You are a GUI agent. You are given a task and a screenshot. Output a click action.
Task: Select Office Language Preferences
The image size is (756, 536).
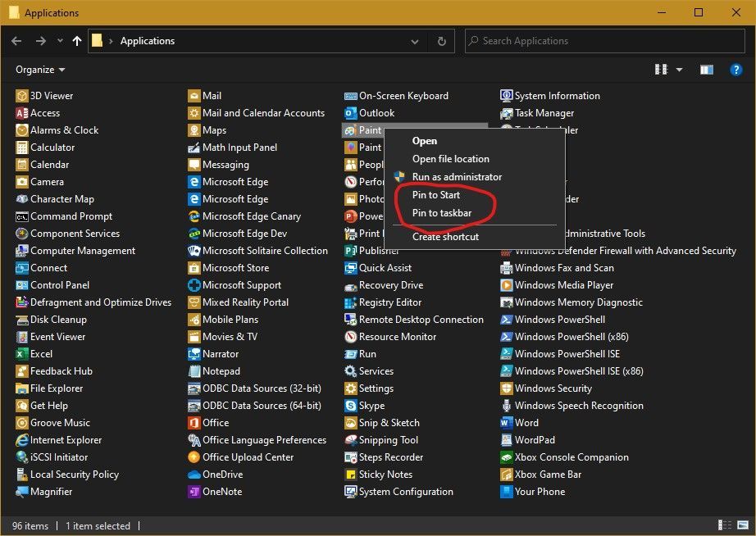(257, 440)
